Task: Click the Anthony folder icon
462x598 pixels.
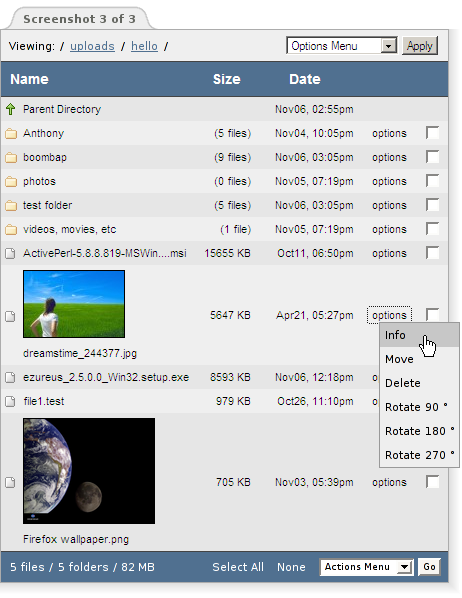Action: (x=11, y=134)
